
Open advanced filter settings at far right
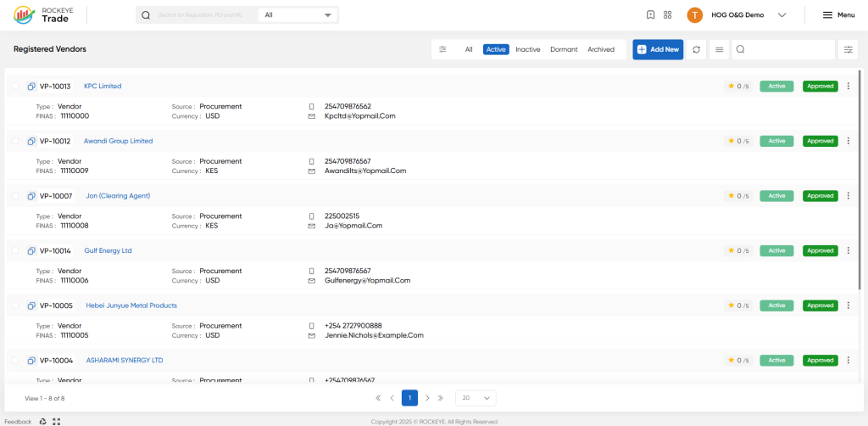tap(848, 49)
